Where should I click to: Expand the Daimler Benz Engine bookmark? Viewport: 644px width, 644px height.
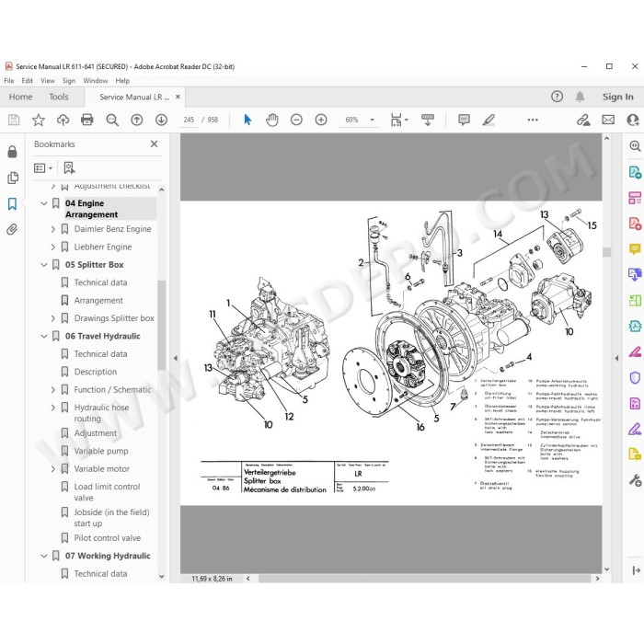pyautogui.click(x=52, y=229)
